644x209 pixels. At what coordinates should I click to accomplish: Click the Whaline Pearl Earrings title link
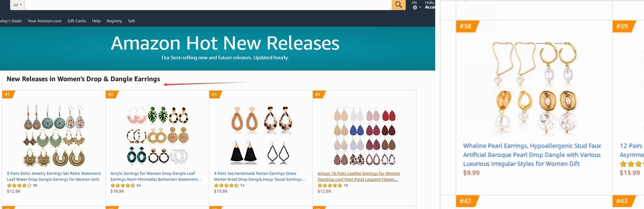pos(532,155)
